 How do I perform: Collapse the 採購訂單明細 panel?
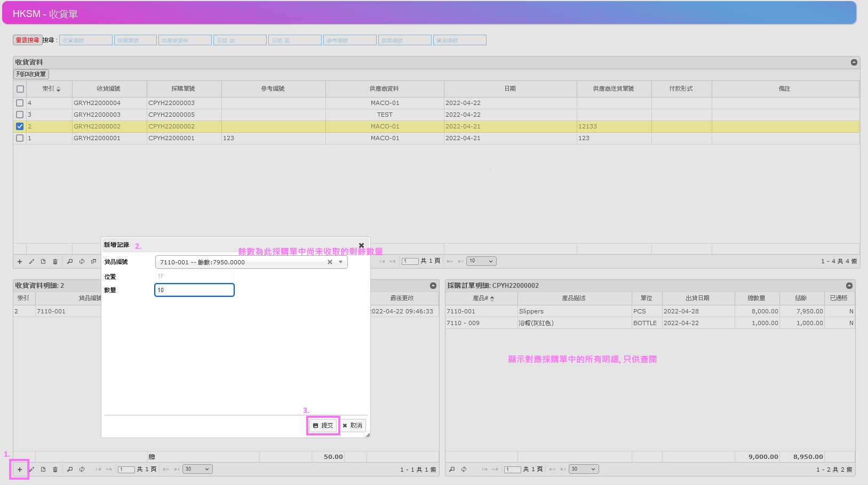[849, 286]
